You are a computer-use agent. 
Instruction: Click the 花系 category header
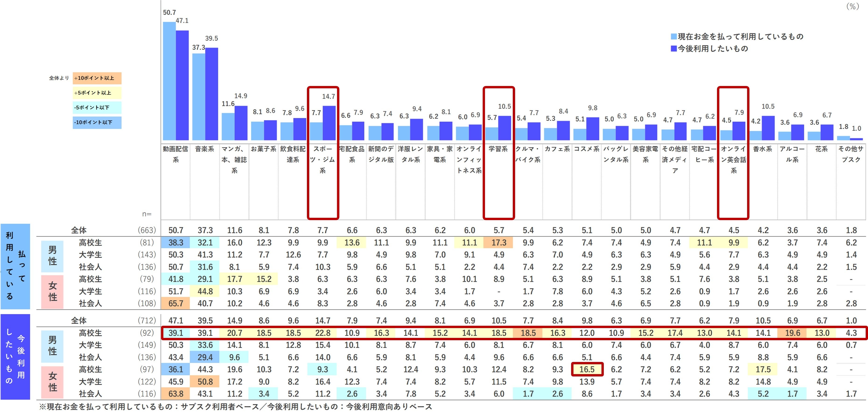pyautogui.click(x=822, y=149)
